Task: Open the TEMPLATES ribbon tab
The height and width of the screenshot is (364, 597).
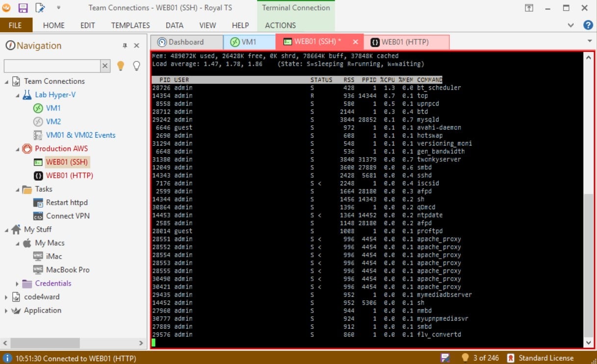Action: (130, 25)
